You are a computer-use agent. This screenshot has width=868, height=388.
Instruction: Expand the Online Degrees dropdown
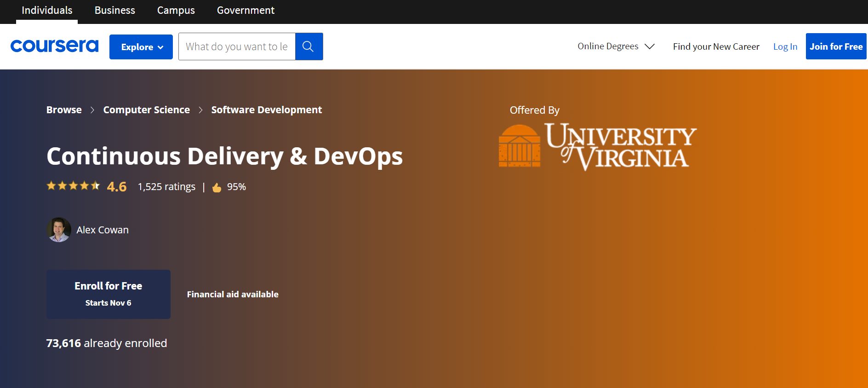point(616,46)
